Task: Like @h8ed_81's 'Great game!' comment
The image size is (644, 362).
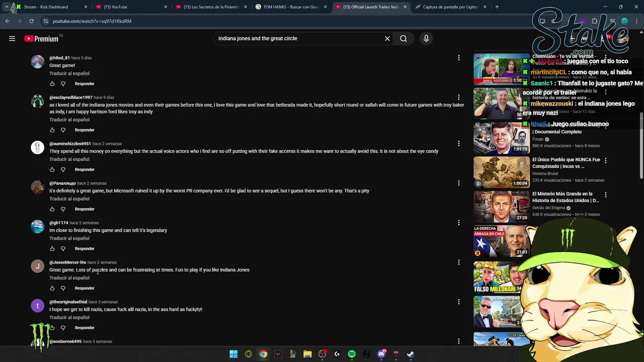Action: tap(52, 84)
